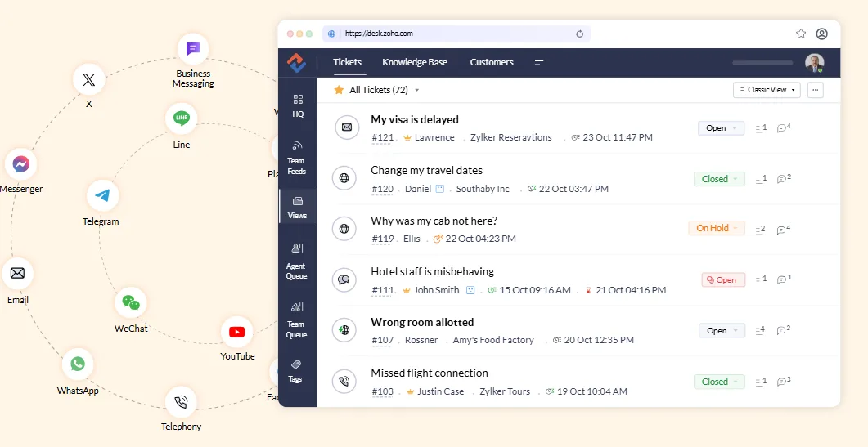Image resolution: width=868 pixels, height=447 pixels.
Task: Click the ticket number #121
Action: (x=383, y=138)
